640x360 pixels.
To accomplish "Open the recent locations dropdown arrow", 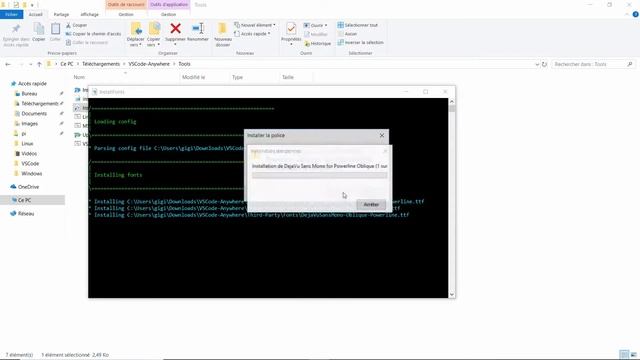I will tap(30, 64).
